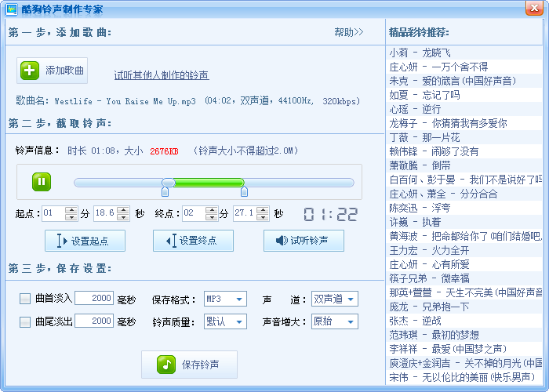Viewport: 549px width, 392px height.
Task: Select 陈奕迅 - 浮夸
Action: tap(464, 208)
